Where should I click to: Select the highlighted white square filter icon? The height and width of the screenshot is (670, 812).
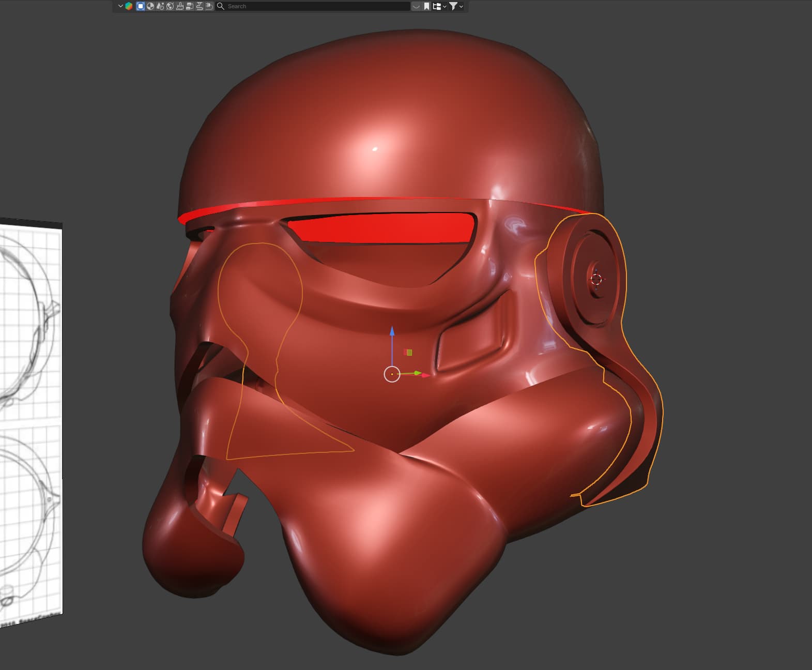[140, 6]
